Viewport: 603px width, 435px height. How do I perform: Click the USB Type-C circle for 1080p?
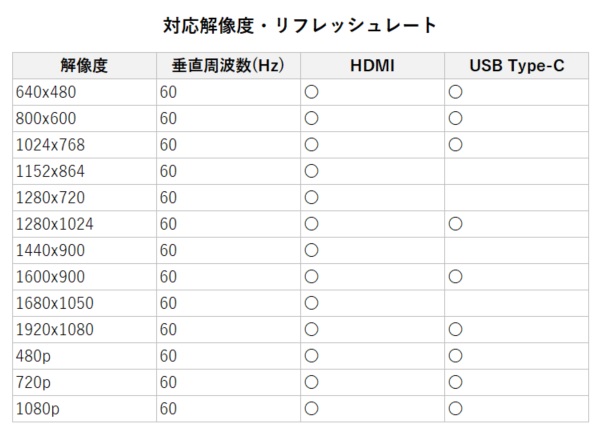(455, 408)
